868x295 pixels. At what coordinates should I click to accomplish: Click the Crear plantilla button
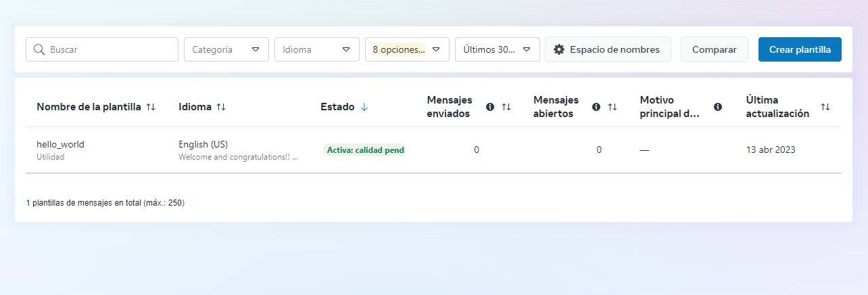tap(800, 49)
